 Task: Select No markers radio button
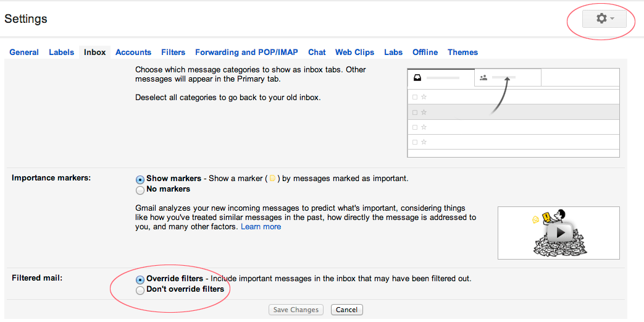coord(140,190)
